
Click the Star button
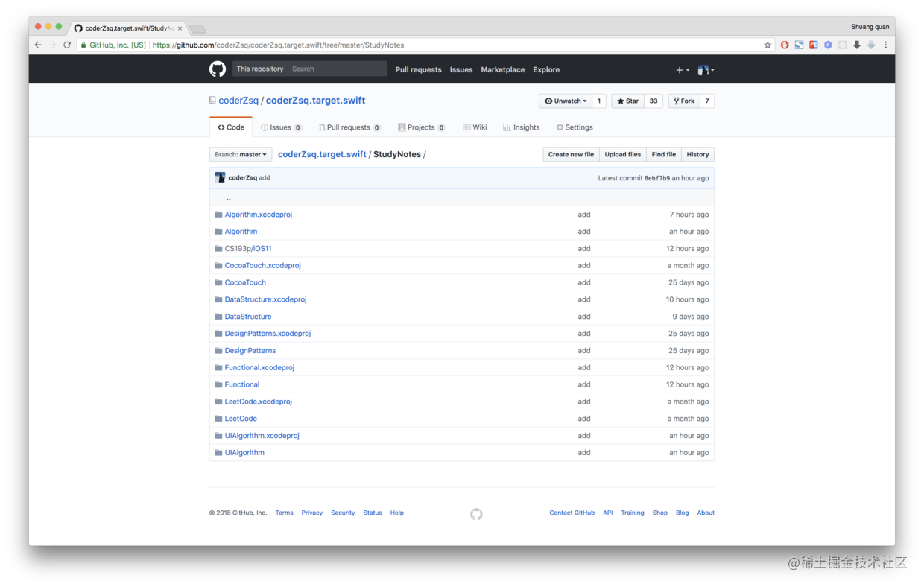point(627,101)
